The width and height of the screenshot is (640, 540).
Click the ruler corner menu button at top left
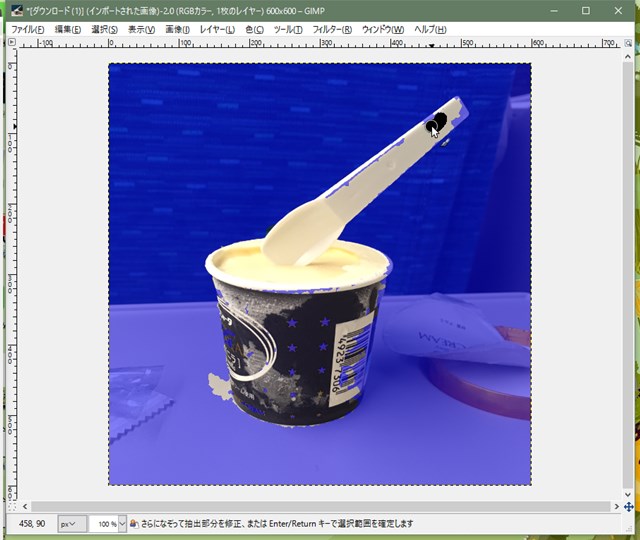click(13, 43)
